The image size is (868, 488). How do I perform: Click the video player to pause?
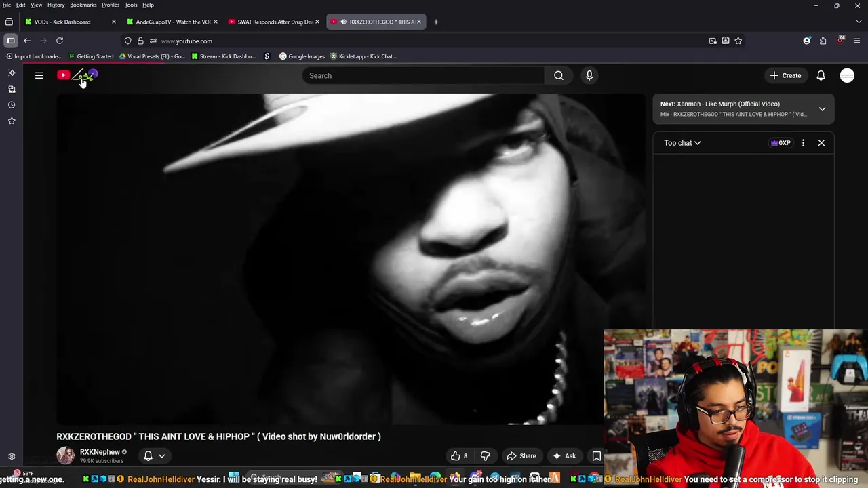[351, 259]
